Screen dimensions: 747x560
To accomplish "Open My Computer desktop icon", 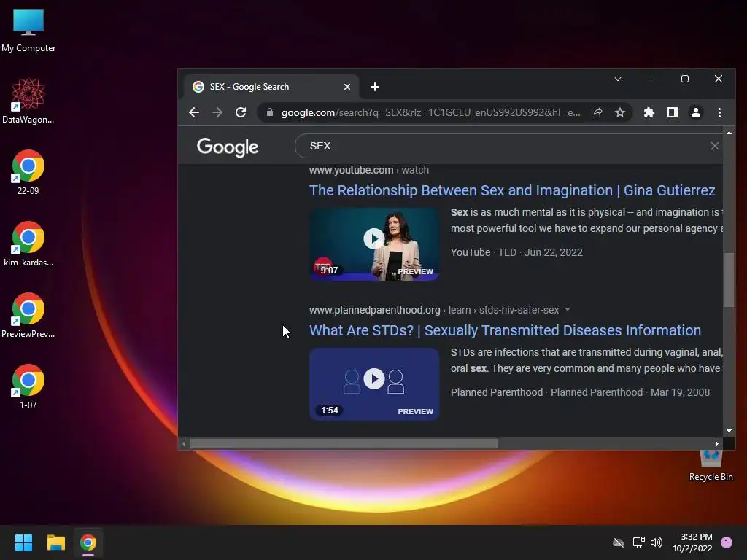I will 28,31.
